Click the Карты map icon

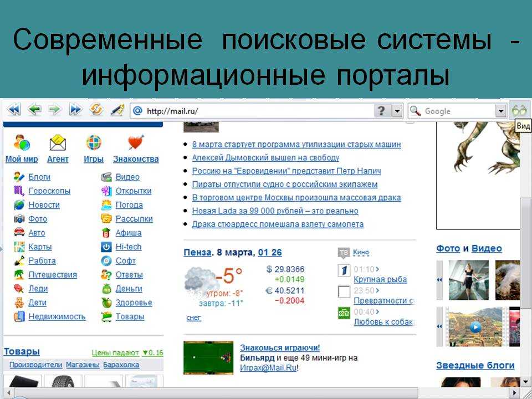click(19, 247)
